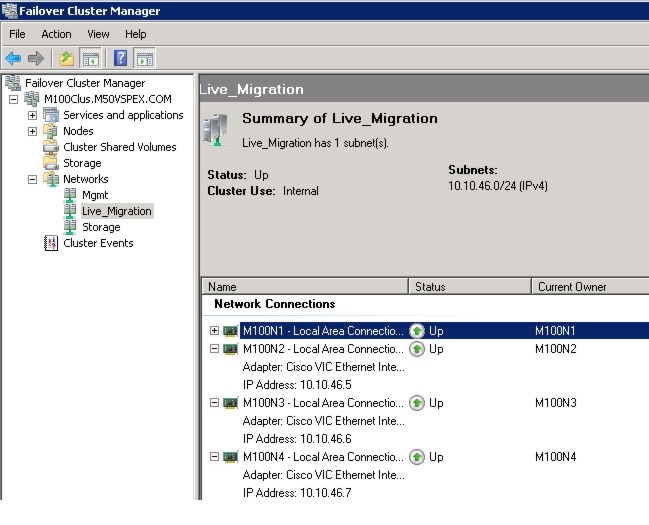The width and height of the screenshot is (649, 525).
Task: Collapse the M100N3 network connection details
Action: 214,402
